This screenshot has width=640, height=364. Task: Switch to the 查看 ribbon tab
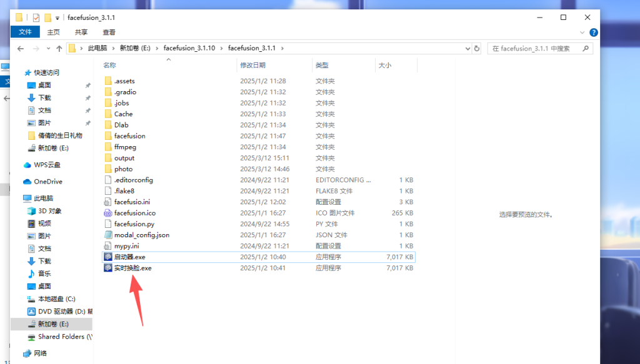[109, 32]
